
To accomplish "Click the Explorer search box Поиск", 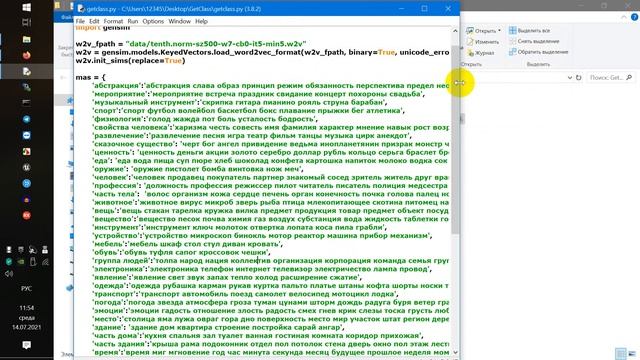I will click(611, 78).
